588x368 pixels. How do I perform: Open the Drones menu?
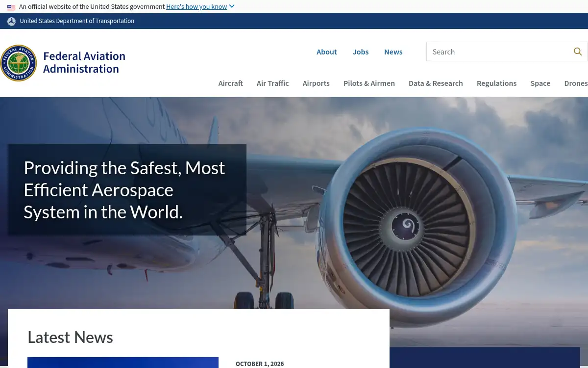576,83
